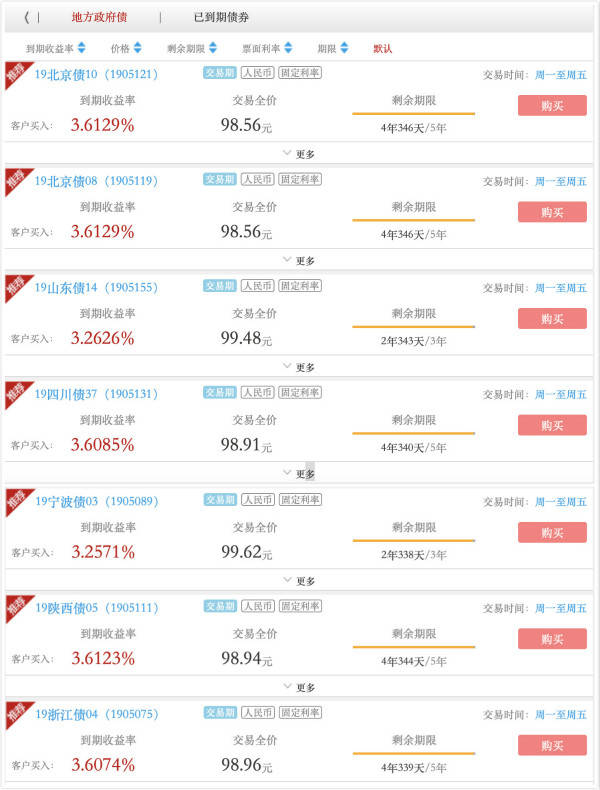This screenshot has height=790, width=600.
Task: Switch to 地方政府债 tab
Action: coord(99,17)
